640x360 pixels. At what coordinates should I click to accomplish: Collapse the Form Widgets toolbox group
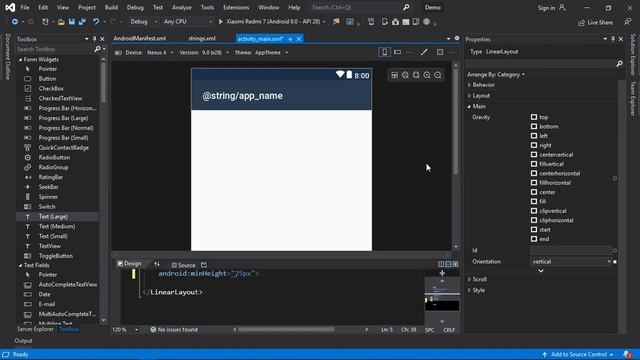[x=20, y=60]
